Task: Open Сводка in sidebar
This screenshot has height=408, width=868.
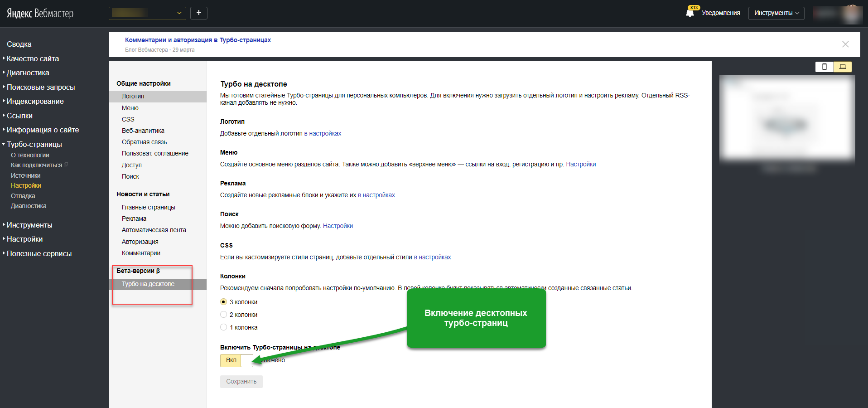Action: click(x=19, y=44)
